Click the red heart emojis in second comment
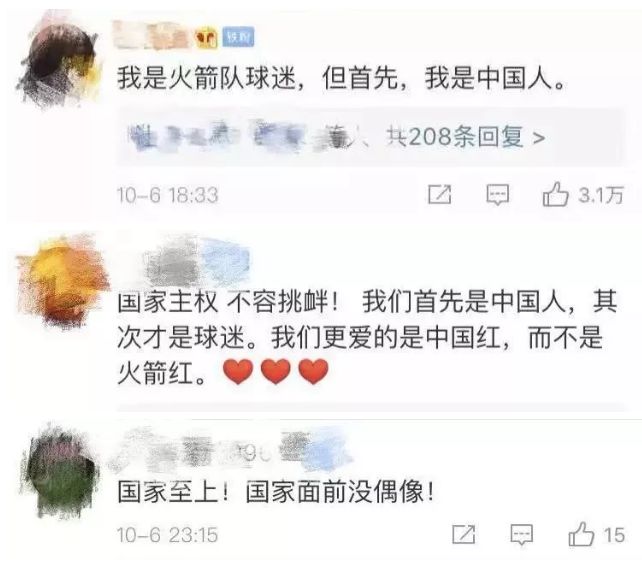 [276, 371]
